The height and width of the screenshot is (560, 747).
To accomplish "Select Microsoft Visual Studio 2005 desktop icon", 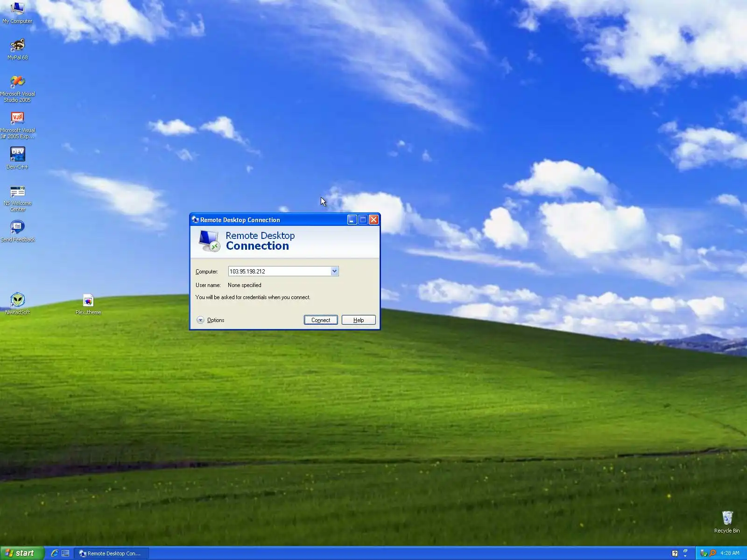I will (17, 89).
